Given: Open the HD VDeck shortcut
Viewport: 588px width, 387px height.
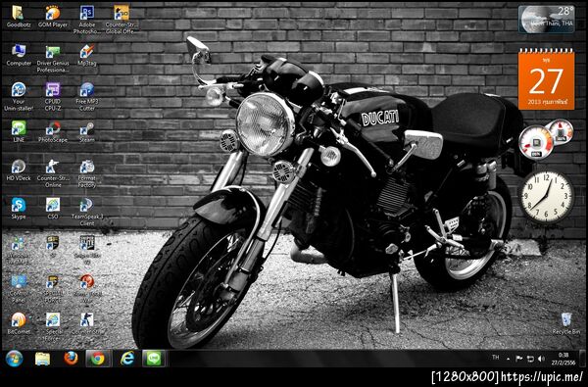Looking at the screenshot, I should click(19, 170).
